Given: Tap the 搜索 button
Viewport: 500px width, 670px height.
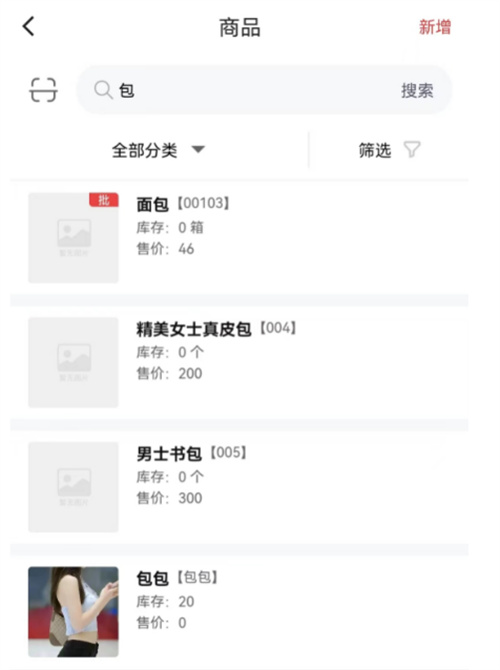Looking at the screenshot, I should [417, 91].
